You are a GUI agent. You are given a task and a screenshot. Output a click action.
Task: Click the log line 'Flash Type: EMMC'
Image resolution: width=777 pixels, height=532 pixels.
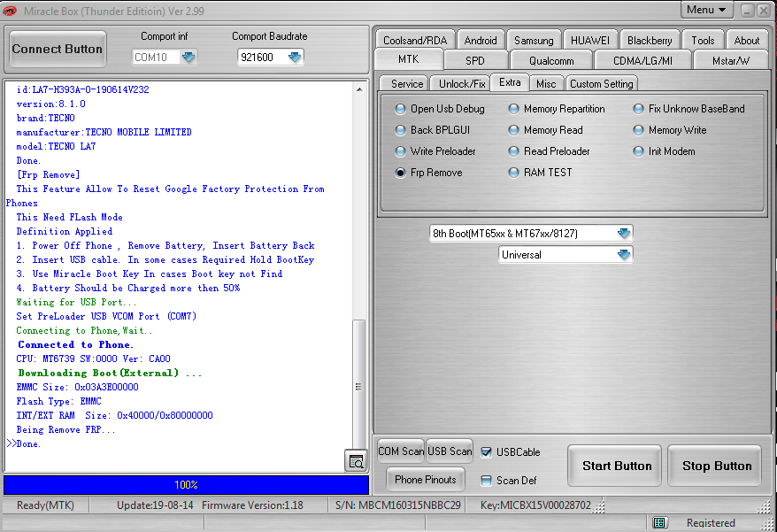click(x=58, y=401)
